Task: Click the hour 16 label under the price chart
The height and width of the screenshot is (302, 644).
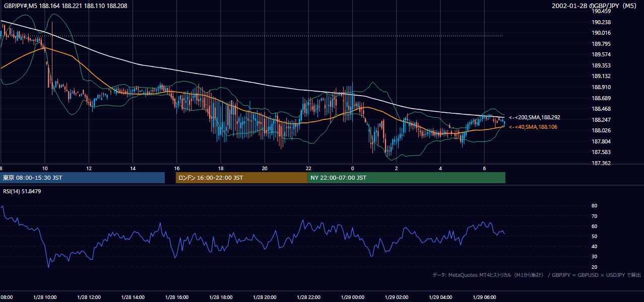Action: coord(177,168)
